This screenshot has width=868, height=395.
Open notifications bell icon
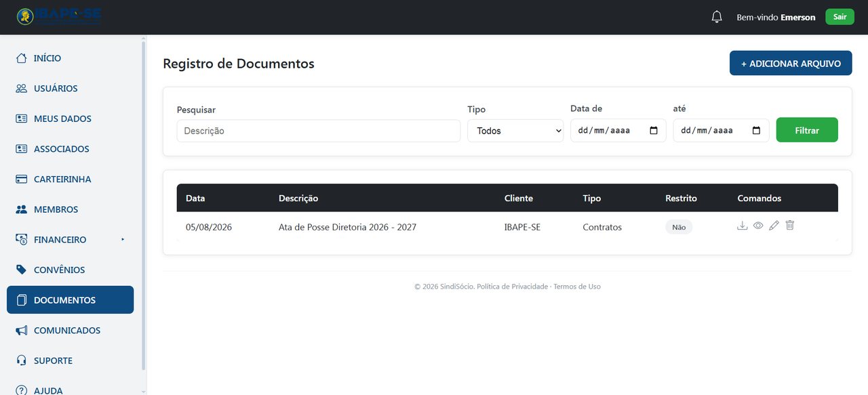[717, 17]
